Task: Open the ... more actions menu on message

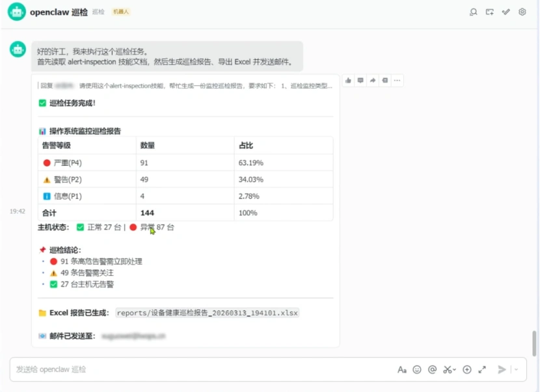Action: click(398, 80)
